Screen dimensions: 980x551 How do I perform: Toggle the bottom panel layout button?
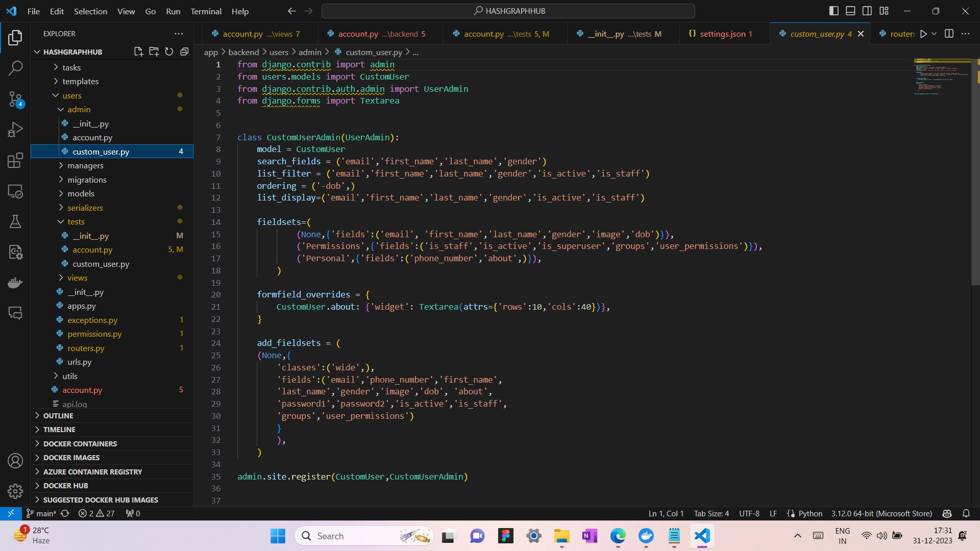click(850, 11)
